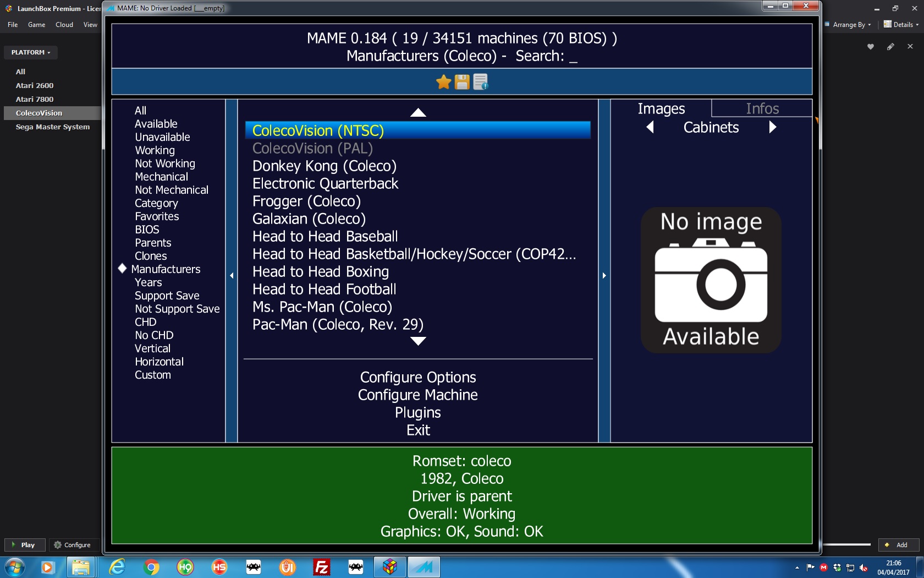Click the up arrow above the machine list

418,112
